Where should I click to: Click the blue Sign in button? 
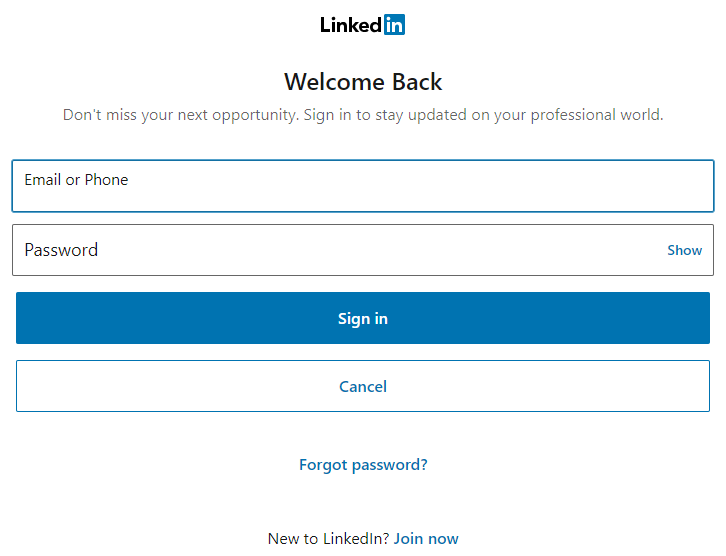[363, 318]
